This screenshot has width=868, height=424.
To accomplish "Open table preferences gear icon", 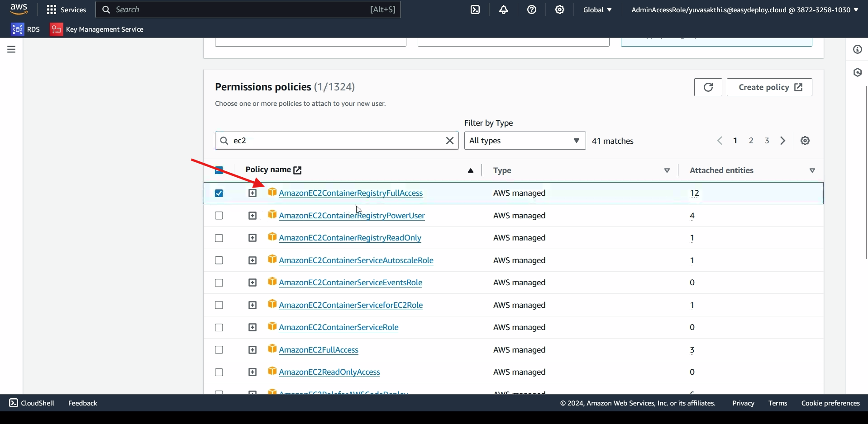I will 805,141.
